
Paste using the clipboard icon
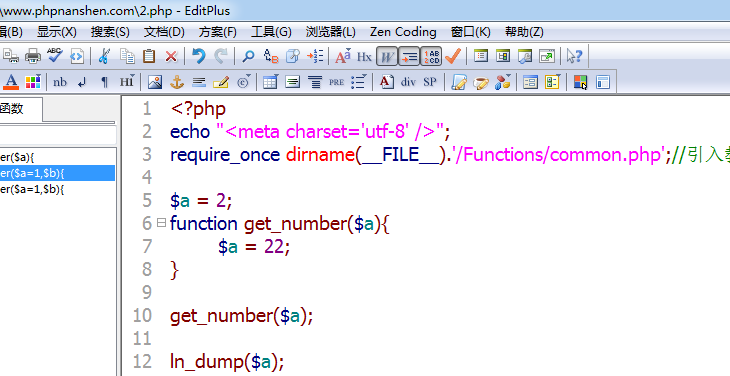pos(149,56)
